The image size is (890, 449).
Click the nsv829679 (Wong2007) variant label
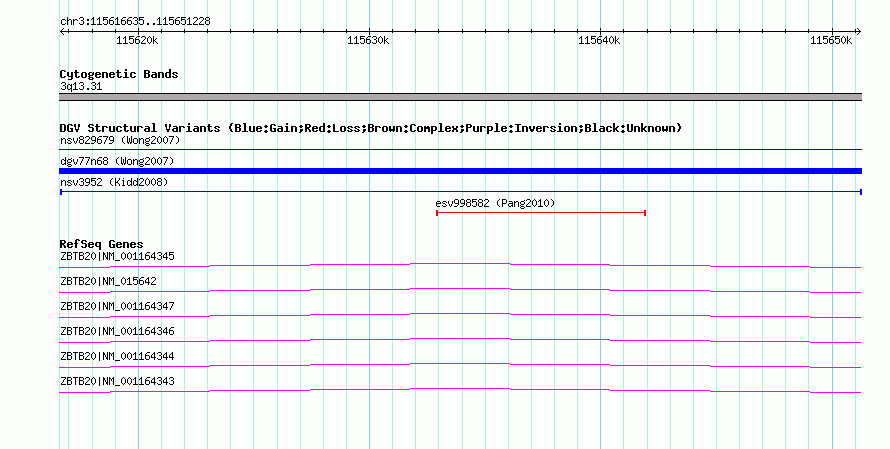(x=120, y=140)
